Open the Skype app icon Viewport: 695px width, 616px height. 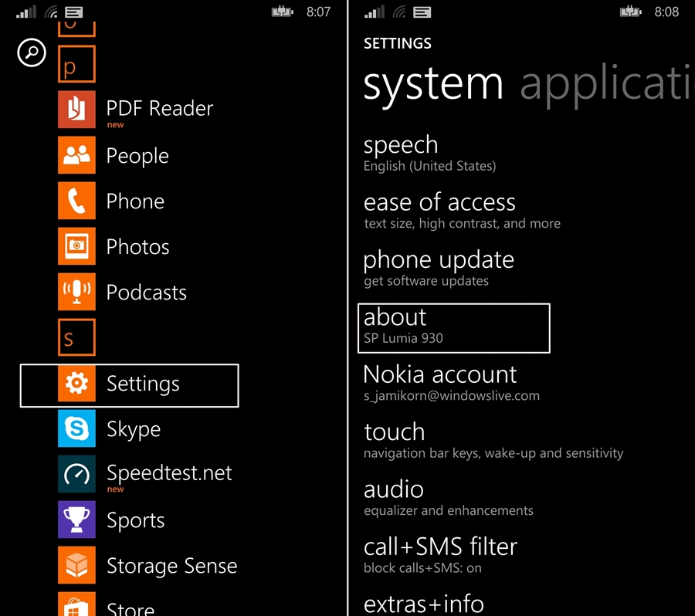(76, 428)
